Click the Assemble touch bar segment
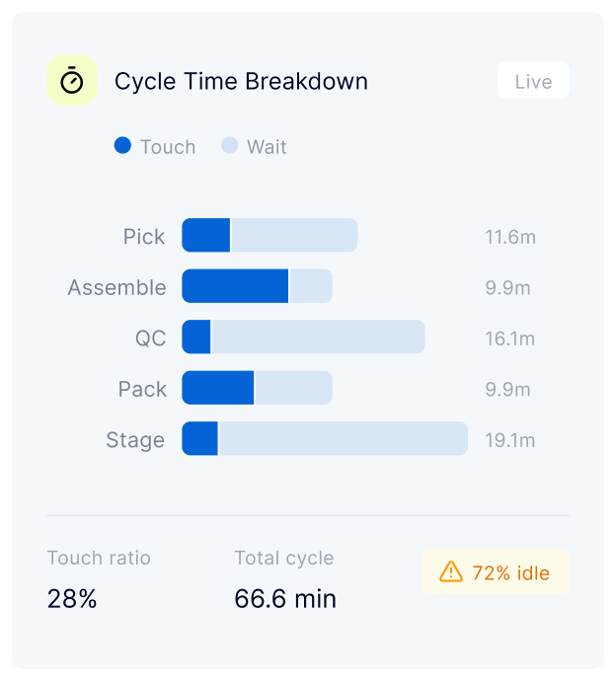Image resolution: width=616 pixels, height=681 pixels. click(235, 286)
